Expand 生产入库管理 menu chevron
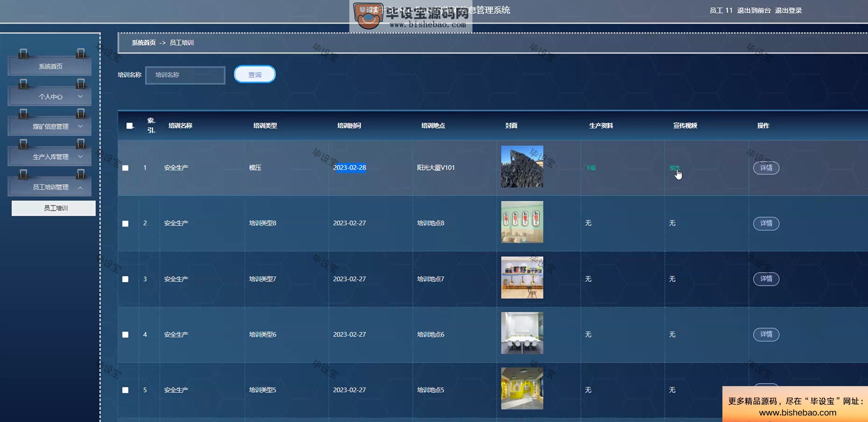Screen dimensions: 868x422 pyautogui.click(x=80, y=156)
